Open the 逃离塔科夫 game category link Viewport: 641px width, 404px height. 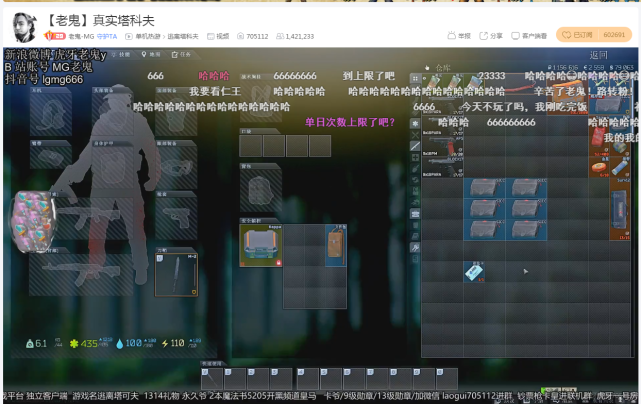[183, 36]
